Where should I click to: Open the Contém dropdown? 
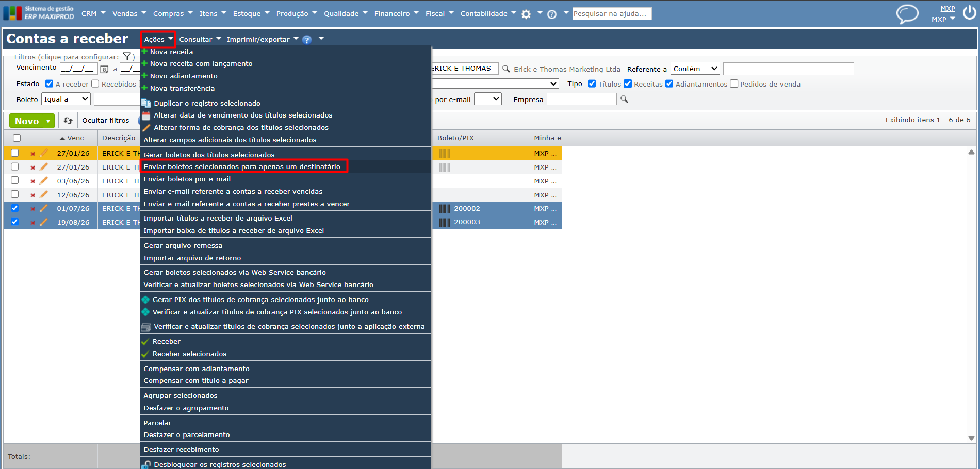coord(695,69)
